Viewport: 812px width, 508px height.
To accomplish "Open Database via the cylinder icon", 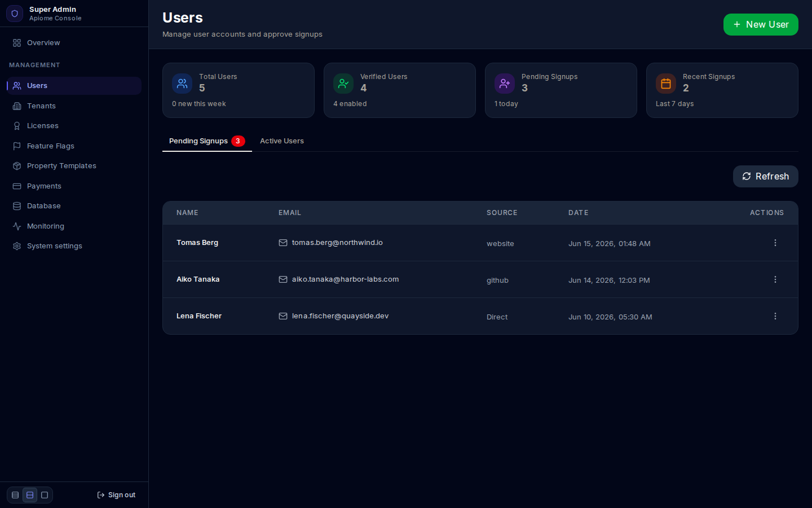I will pyautogui.click(x=17, y=206).
